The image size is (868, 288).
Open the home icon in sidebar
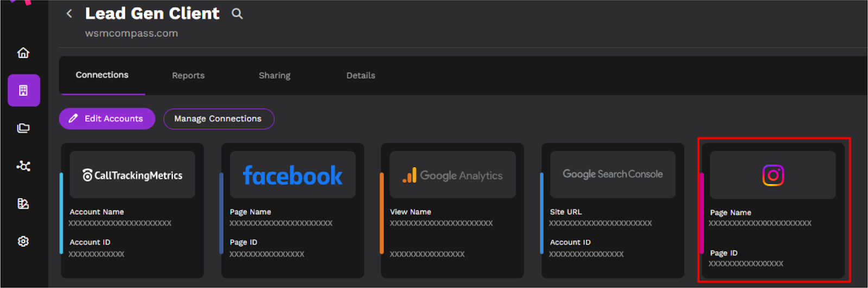coord(23,53)
